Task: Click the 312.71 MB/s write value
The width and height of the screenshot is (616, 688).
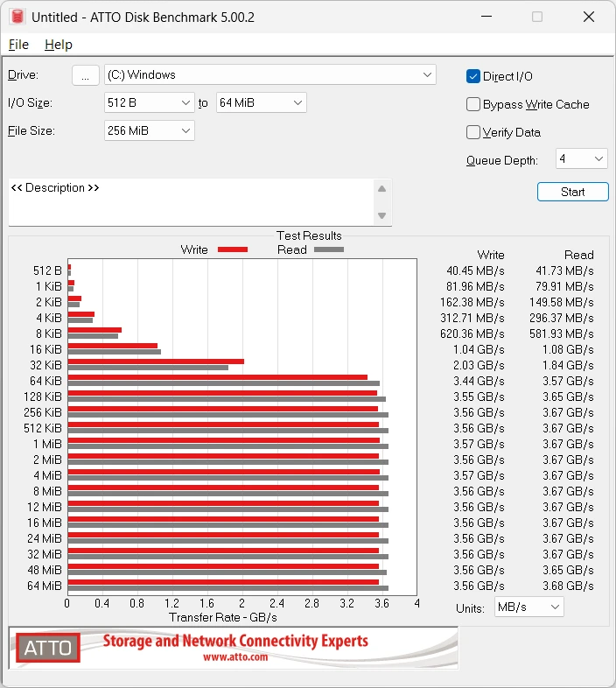Action: [x=472, y=318]
